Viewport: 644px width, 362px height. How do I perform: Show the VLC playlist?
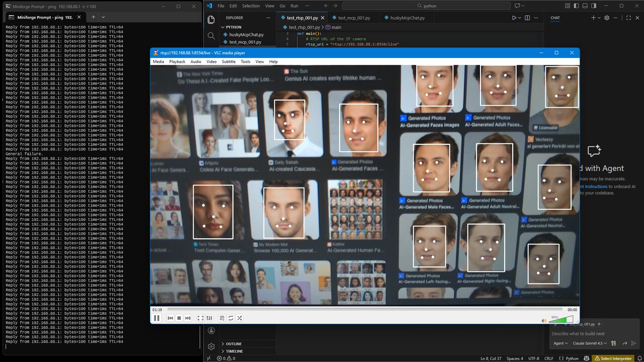click(x=222, y=318)
